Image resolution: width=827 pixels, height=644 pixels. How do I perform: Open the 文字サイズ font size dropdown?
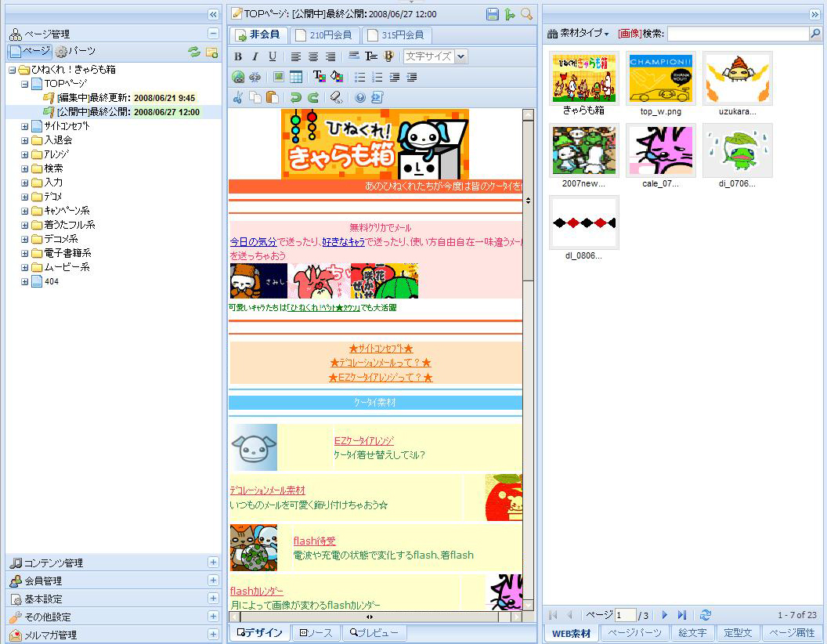[460, 56]
